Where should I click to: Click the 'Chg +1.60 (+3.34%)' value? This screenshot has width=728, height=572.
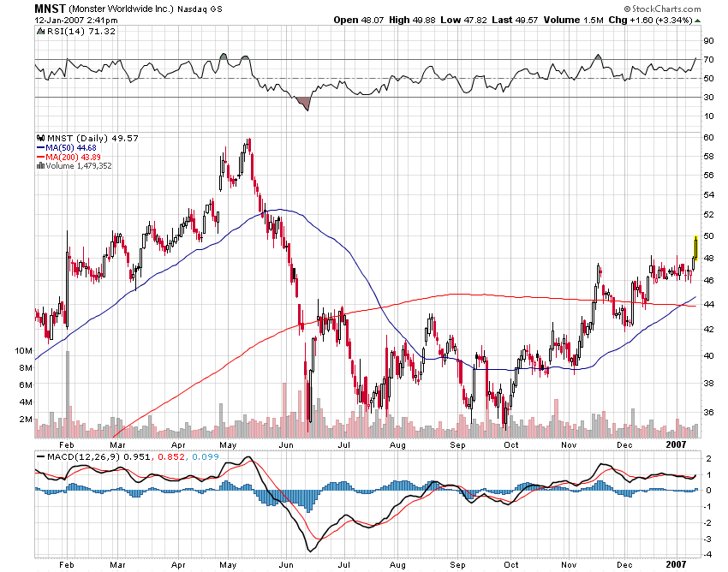point(650,20)
